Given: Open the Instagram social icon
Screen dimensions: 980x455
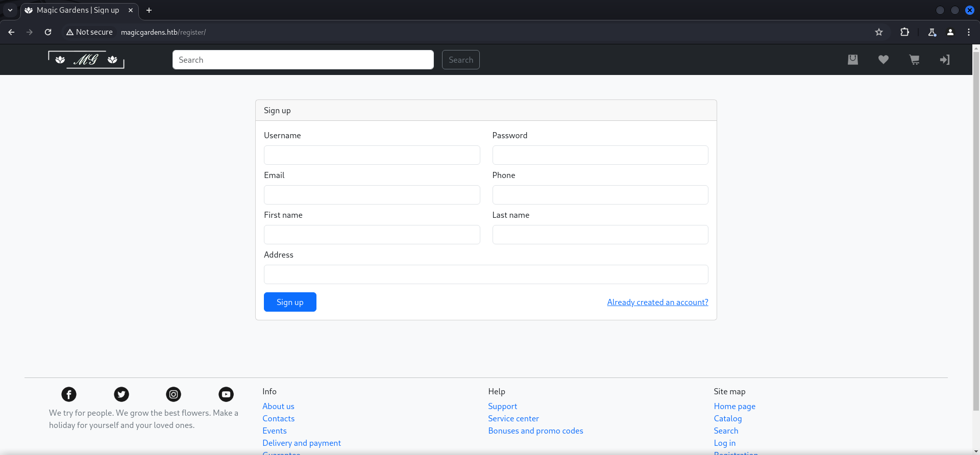Looking at the screenshot, I should 174,394.
